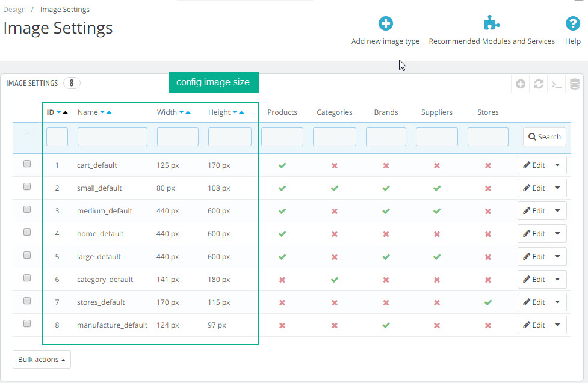Click the add new panel header plus icon
Viewport: 588px width, 383px height.
coord(520,84)
